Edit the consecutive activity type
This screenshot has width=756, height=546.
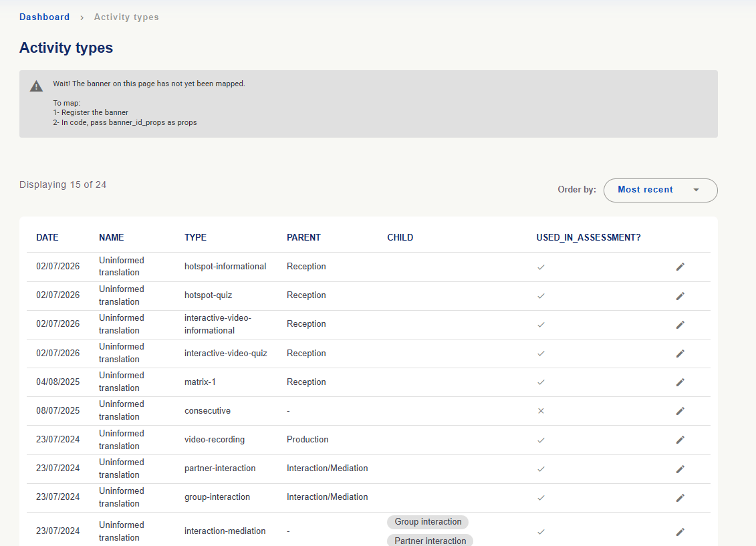(680, 411)
